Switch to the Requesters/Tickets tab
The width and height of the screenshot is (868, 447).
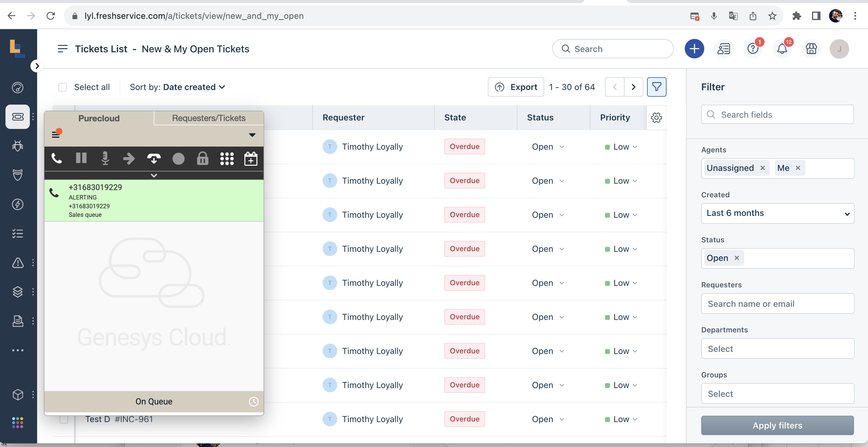[x=208, y=118]
